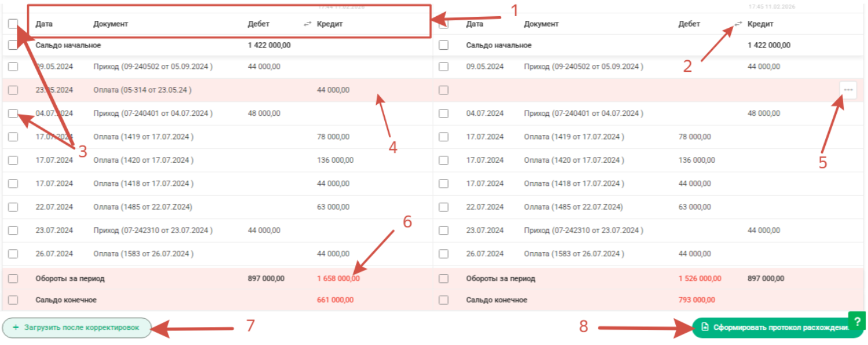Click date 23.05.2024 in highlighted left row
This screenshot has height=345, width=868.
pos(54,90)
